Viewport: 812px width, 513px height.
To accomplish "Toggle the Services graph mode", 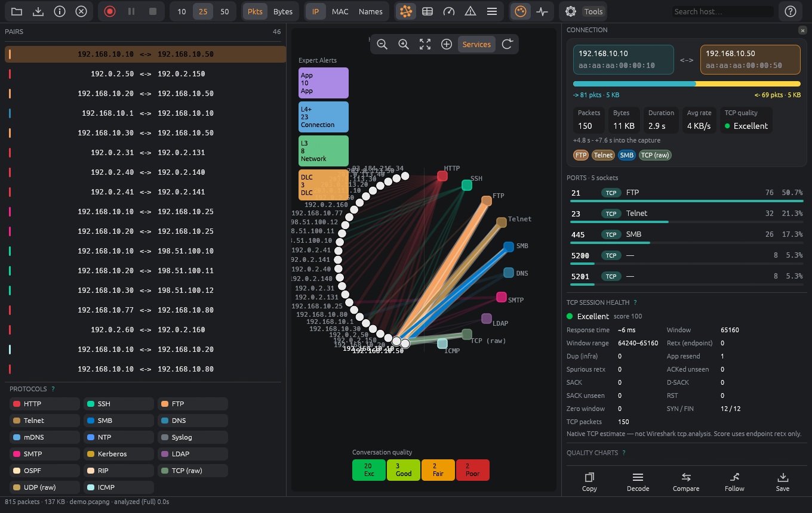I will [476, 44].
